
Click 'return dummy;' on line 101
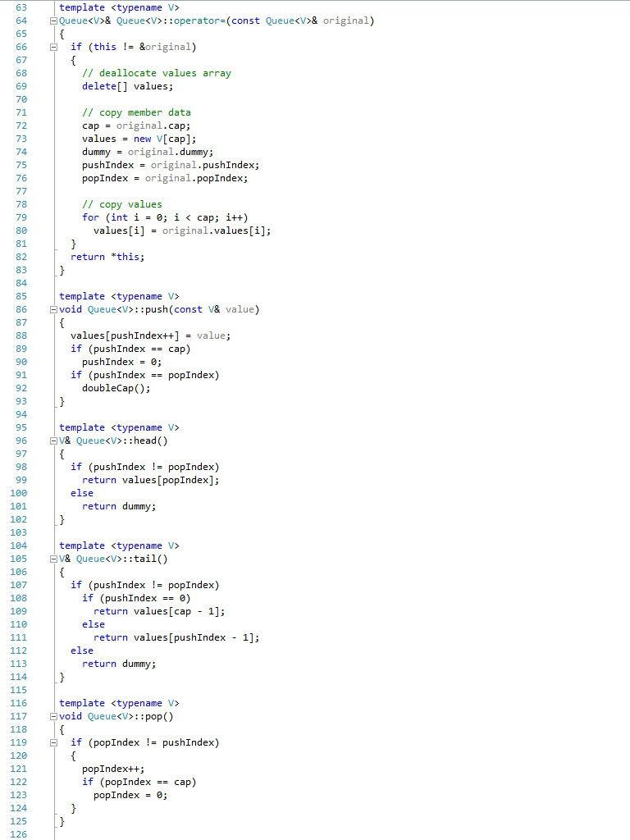[x=119, y=506]
